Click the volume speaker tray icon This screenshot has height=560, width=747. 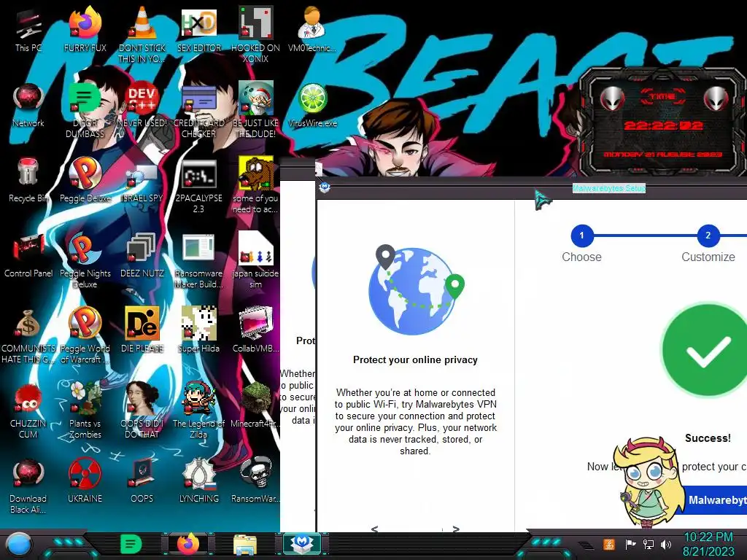pyautogui.click(x=666, y=544)
